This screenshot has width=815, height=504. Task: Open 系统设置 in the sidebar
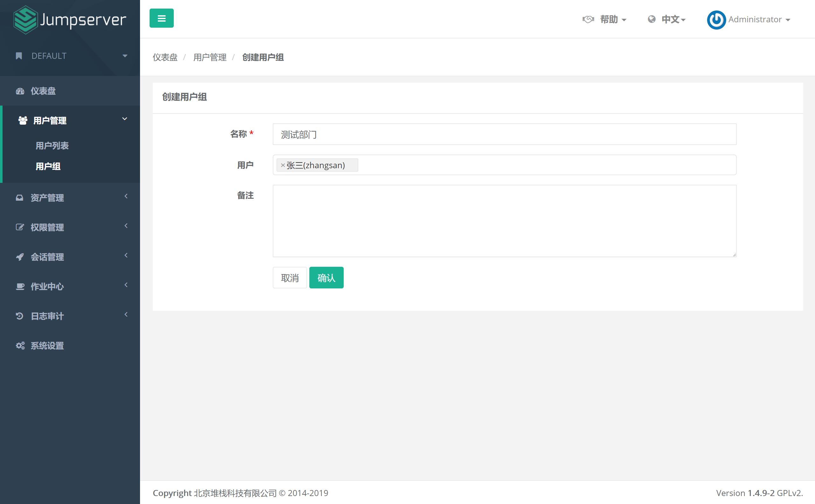point(47,346)
